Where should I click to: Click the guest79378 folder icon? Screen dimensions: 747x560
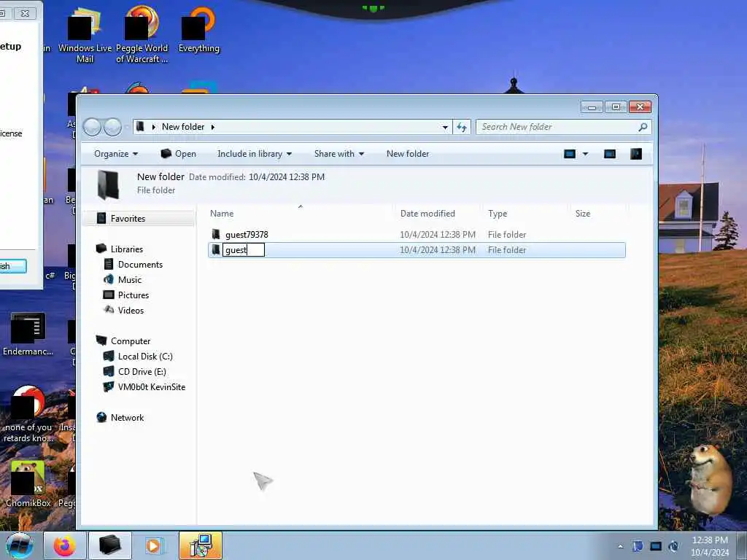pyautogui.click(x=216, y=234)
